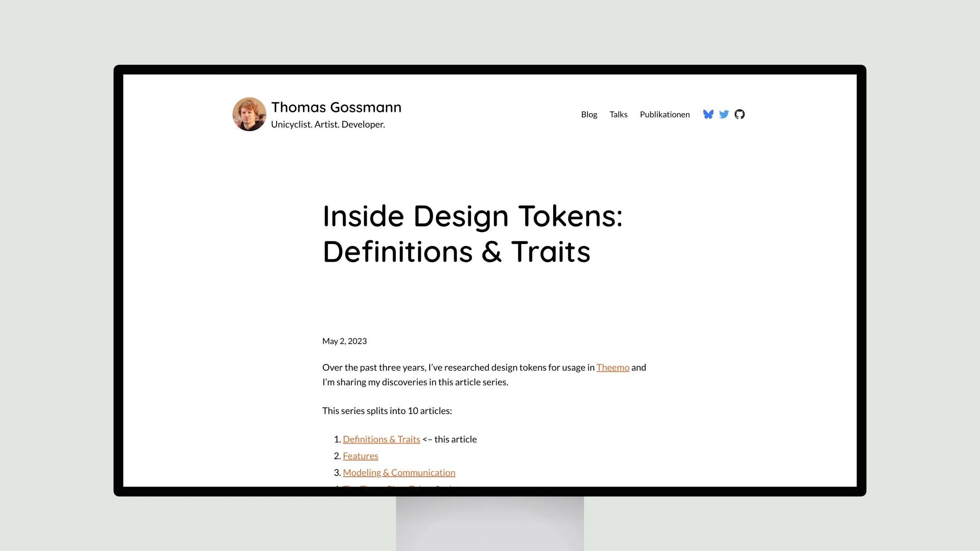Open the Theemo hyperlink

(612, 367)
